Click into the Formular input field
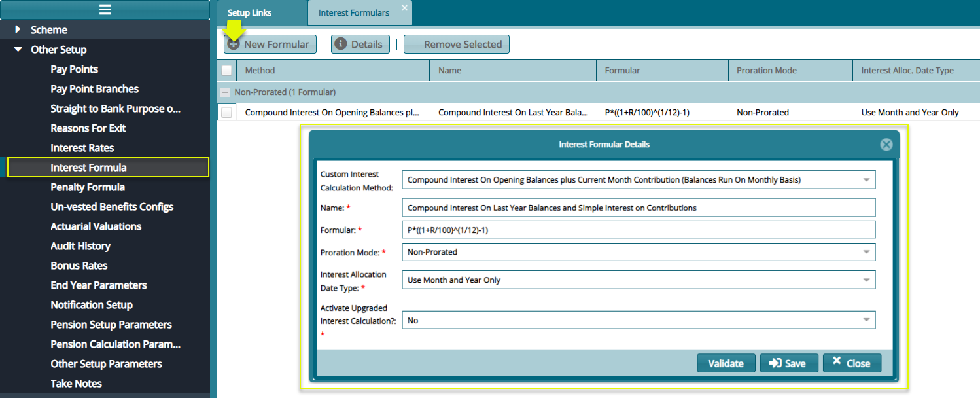The height and width of the screenshot is (398, 980). pyautogui.click(x=639, y=230)
